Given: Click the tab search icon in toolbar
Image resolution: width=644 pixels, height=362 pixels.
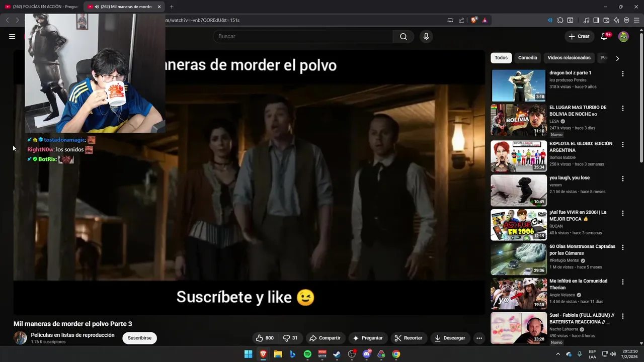Looking at the screenshot, I should 570,20.
